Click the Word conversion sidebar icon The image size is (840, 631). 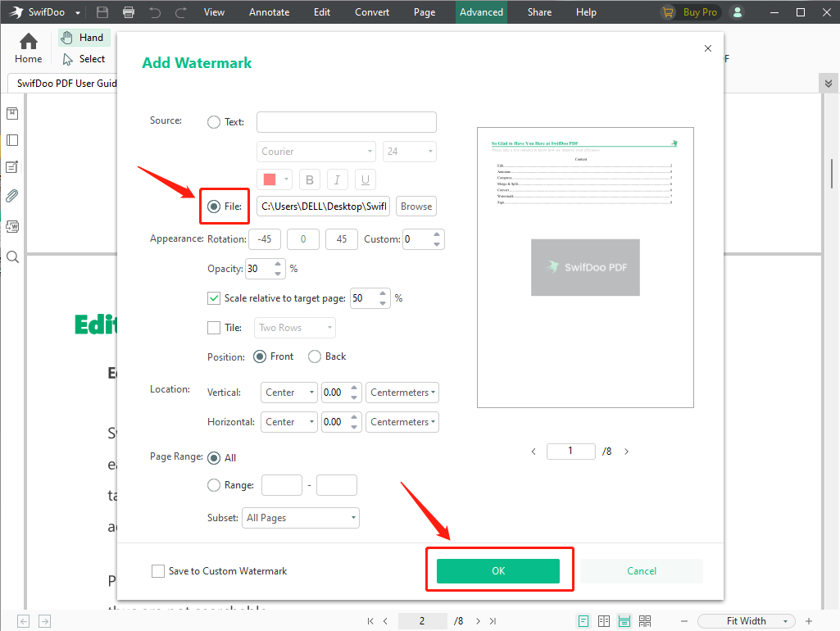(x=12, y=226)
